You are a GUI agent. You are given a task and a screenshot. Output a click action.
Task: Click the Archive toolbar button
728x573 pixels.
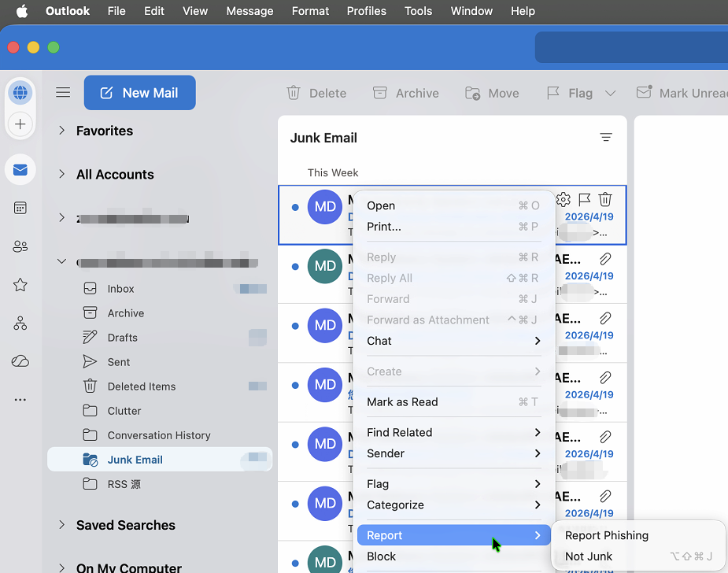click(405, 93)
